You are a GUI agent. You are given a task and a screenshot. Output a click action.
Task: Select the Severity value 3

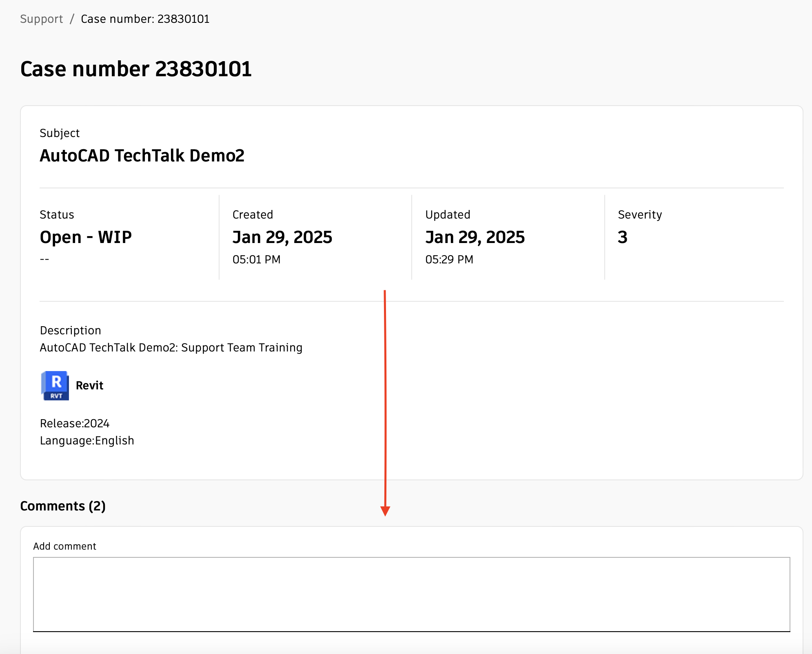(x=622, y=236)
